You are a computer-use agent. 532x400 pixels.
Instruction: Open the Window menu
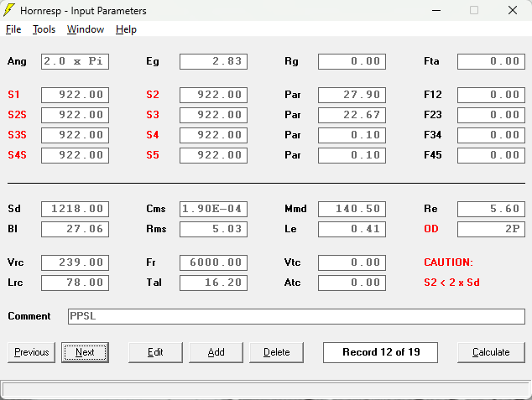coord(86,29)
